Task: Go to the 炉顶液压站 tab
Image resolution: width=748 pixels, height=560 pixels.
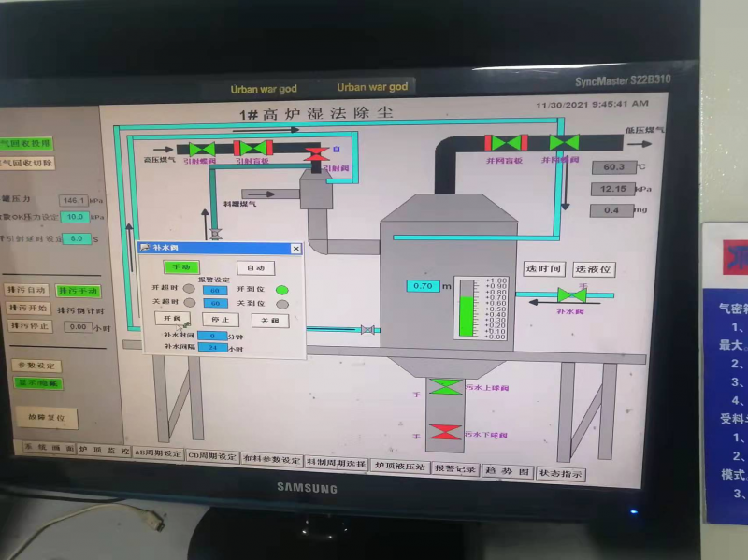Action: coord(399,466)
